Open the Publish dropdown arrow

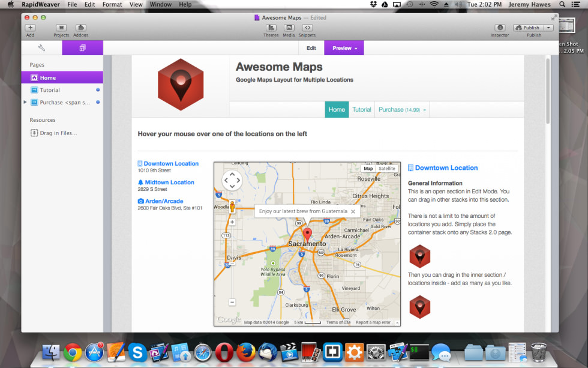tap(548, 28)
